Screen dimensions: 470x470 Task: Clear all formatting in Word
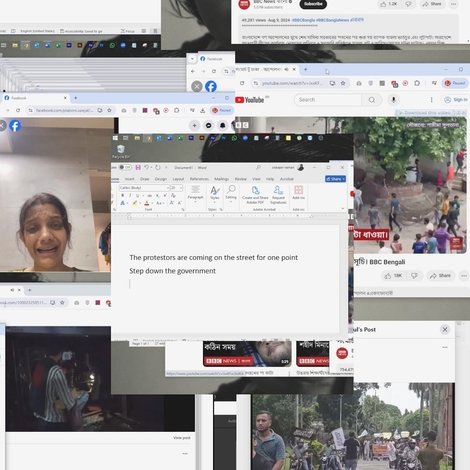coord(173,195)
